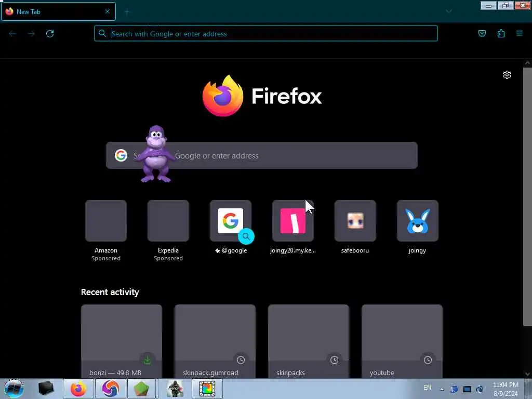Open the Windows Start orb
532x399 pixels.
(x=14, y=389)
